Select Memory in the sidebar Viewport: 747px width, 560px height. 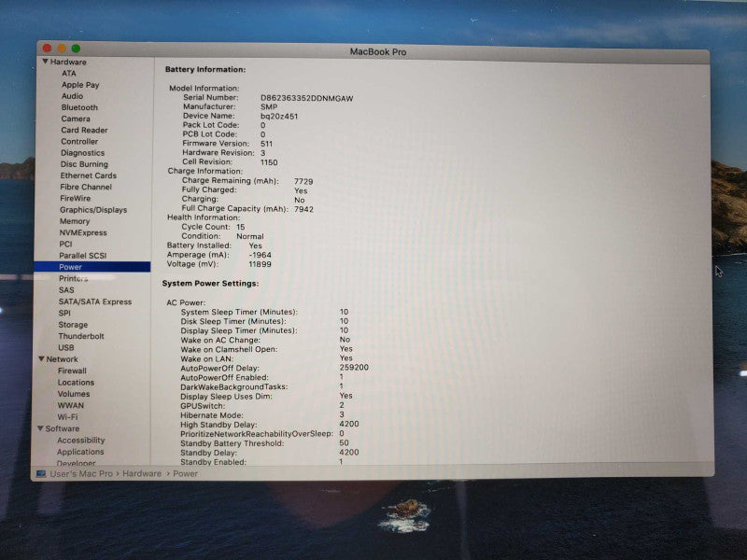point(75,221)
